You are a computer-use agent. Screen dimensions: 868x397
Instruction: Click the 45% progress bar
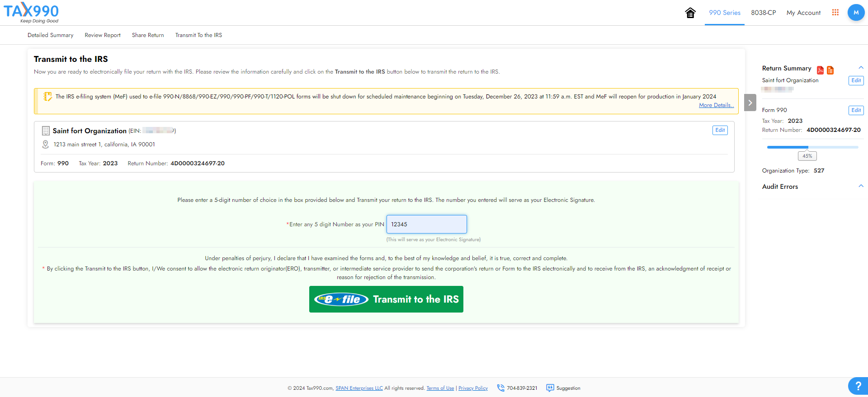click(x=812, y=147)
